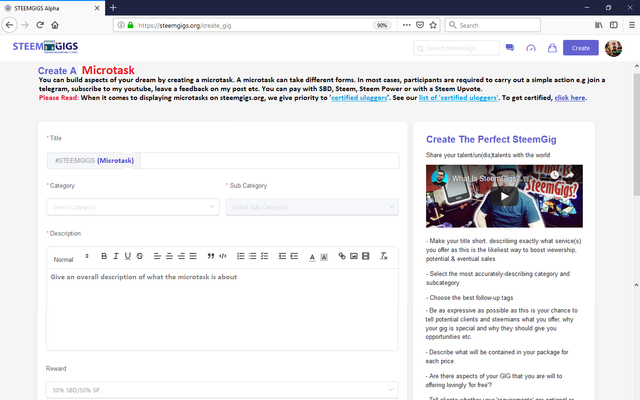Image resolution: width=640 pixels, height=400 pixels.
Task: Follow the 'click here' certification link
Action: [570, 98]
